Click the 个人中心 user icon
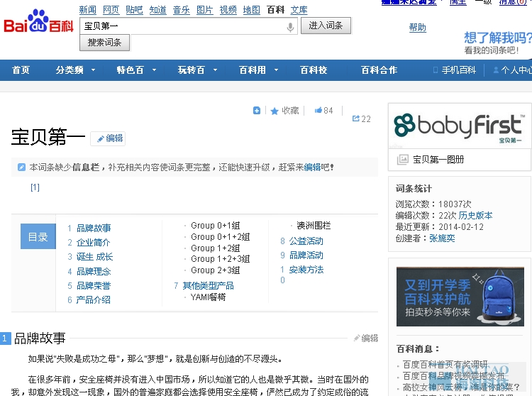The height and width of the screenshot is (396, 532). [x=496, y=70]
